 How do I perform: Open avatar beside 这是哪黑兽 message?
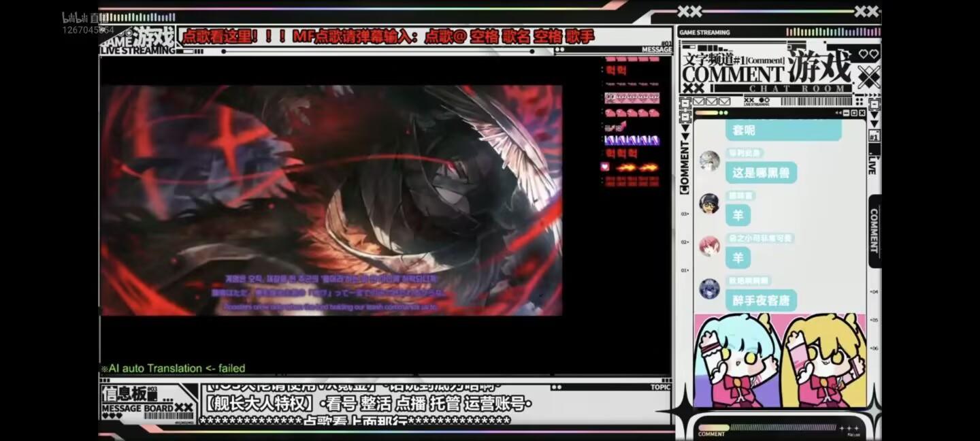(709, 161)
